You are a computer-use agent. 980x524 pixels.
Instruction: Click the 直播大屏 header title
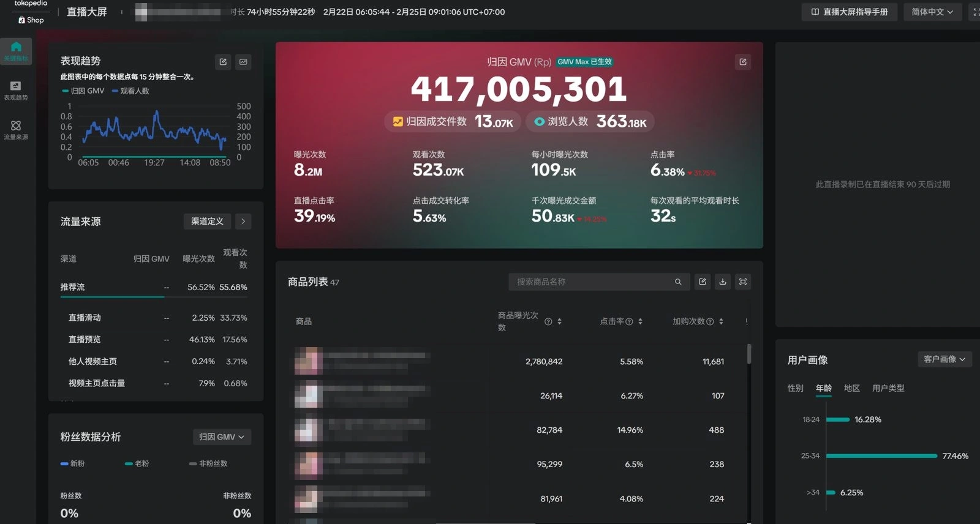coord(86,12)
